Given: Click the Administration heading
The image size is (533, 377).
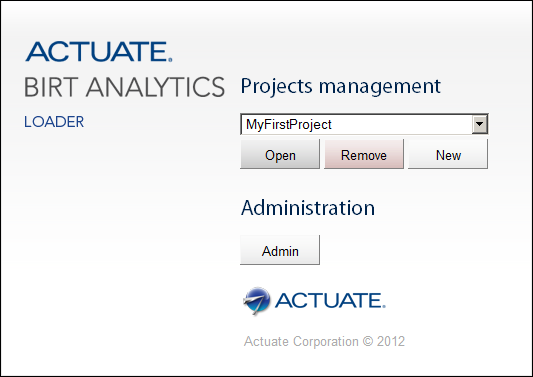Looking at the screenshot, I should [x=308, y=208].
